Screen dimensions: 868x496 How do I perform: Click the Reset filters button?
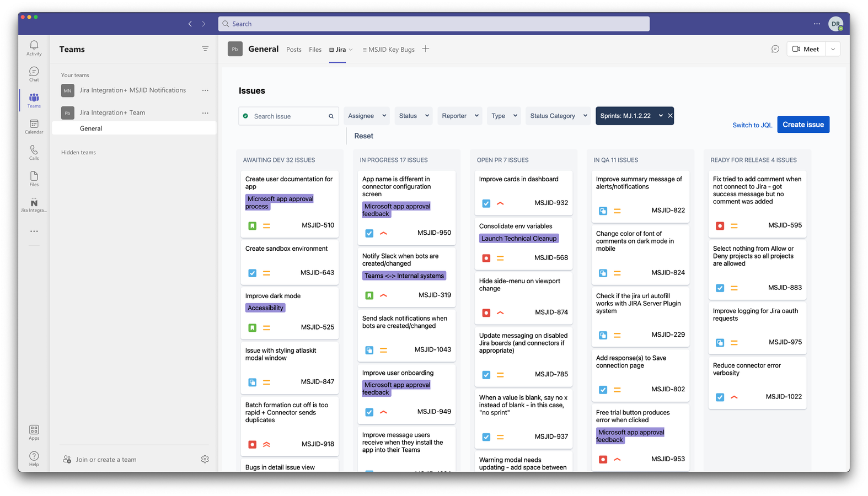364,136
